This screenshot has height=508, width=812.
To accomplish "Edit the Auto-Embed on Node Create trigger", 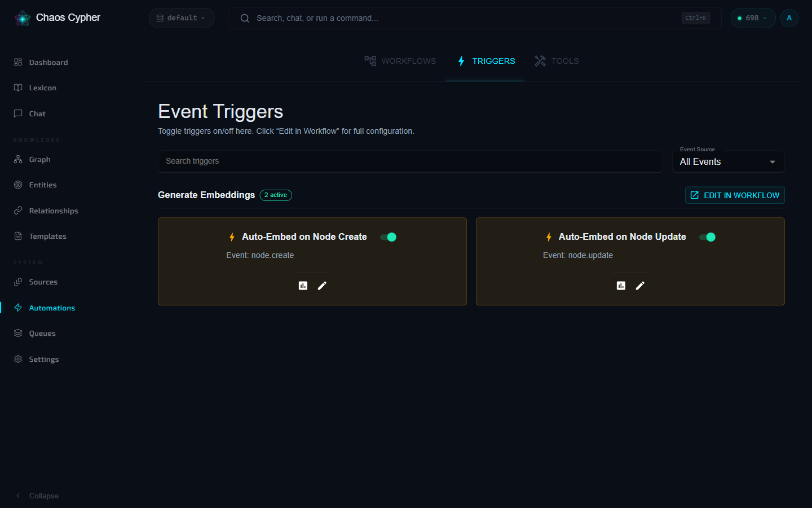I will click(322, 286).
